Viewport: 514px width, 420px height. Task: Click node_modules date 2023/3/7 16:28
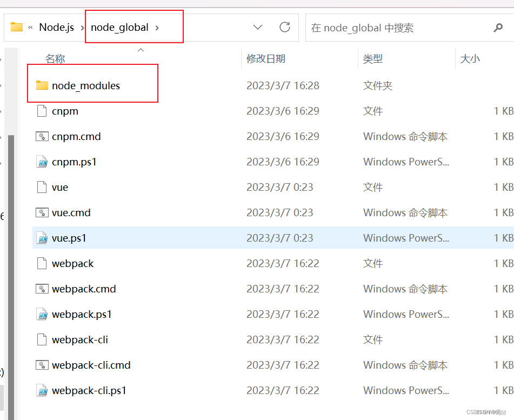283,85
